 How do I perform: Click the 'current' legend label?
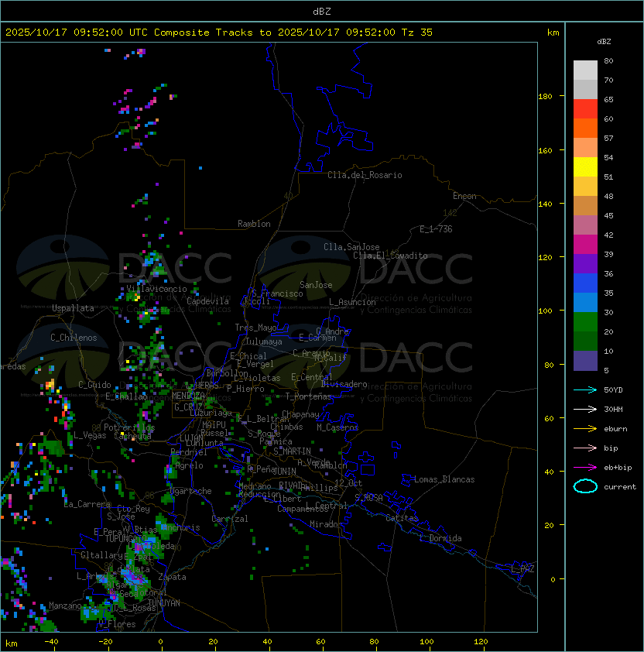[620, 487]
